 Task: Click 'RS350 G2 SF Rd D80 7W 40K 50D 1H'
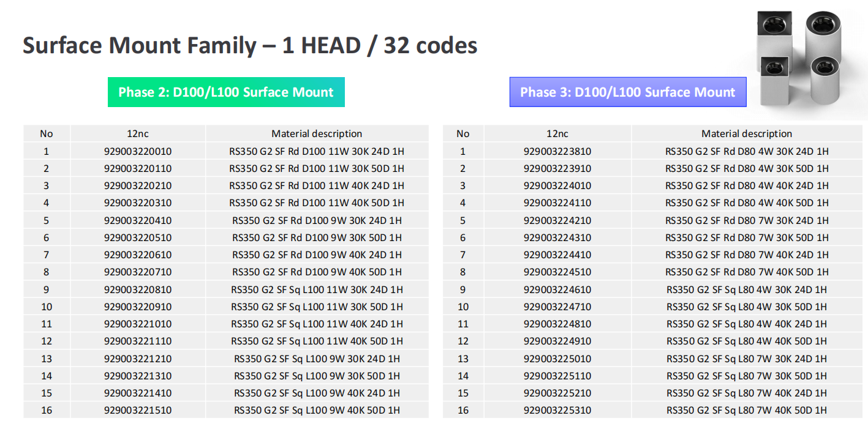click(746, 272)
